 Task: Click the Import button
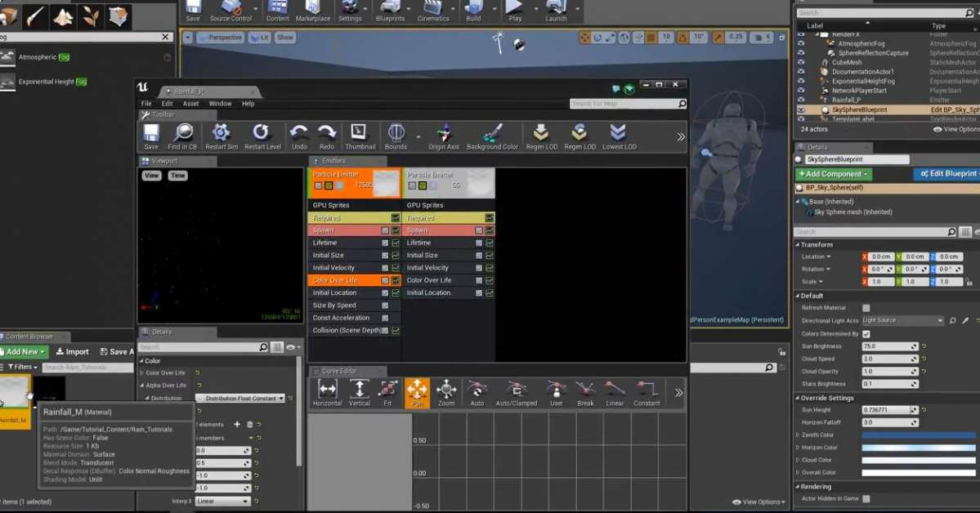point(73,352)
